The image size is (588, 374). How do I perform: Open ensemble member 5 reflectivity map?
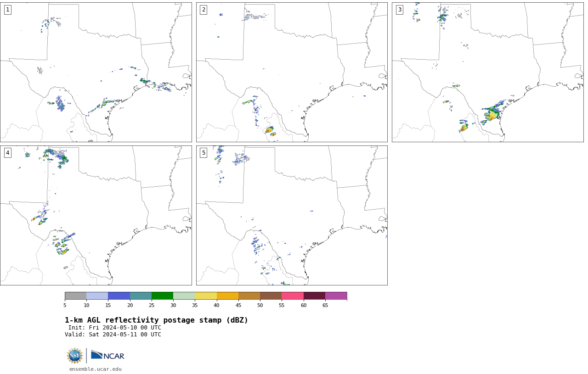tap(292, 215)
